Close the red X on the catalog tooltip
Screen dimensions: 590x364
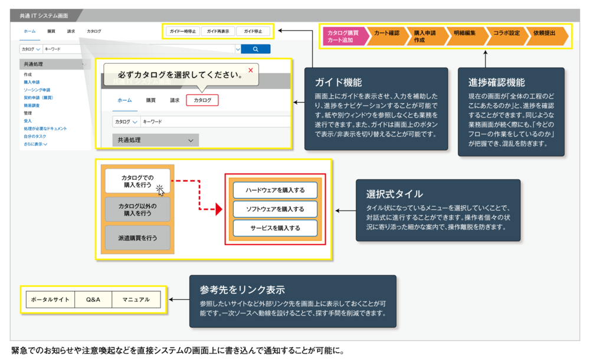point(251,70)
